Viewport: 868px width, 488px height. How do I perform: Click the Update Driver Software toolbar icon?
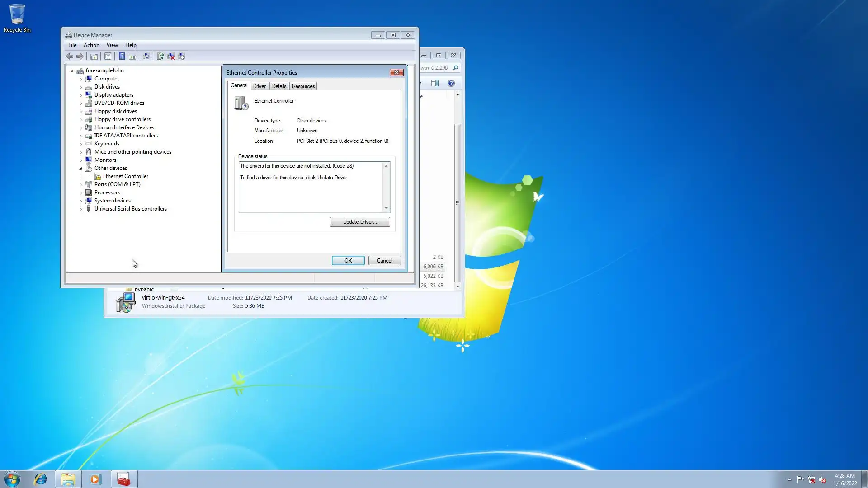pos(160,56)
